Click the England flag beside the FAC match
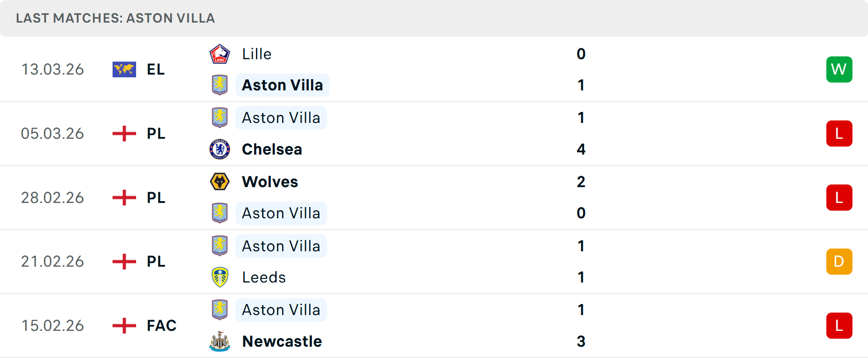The width and height of the screenshot is (868, 358). [124, 325]
